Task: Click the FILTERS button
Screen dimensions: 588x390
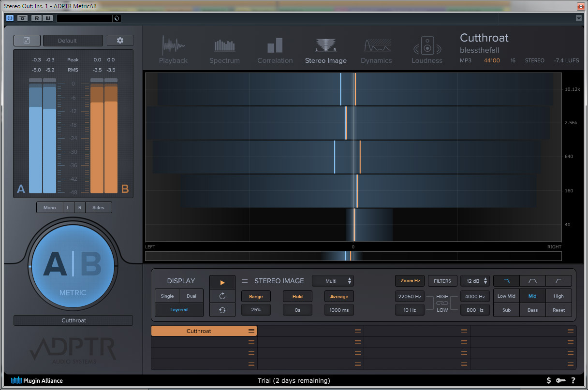Action: pos(442,281)
